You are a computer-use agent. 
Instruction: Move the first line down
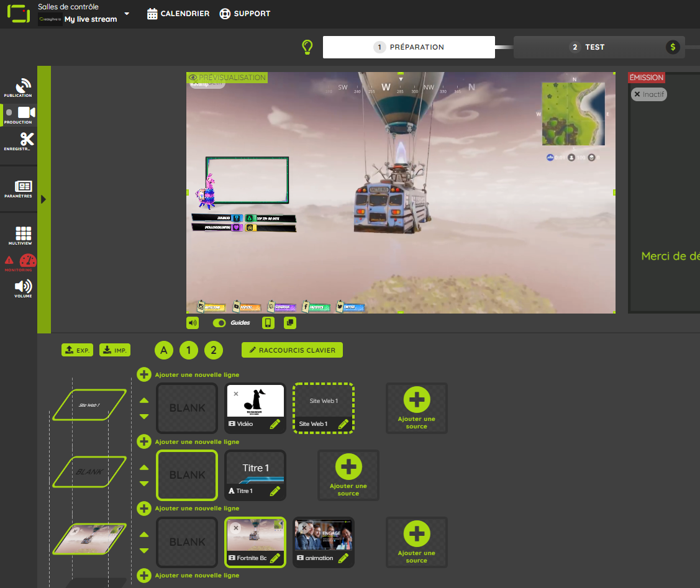tap(143, 416)
